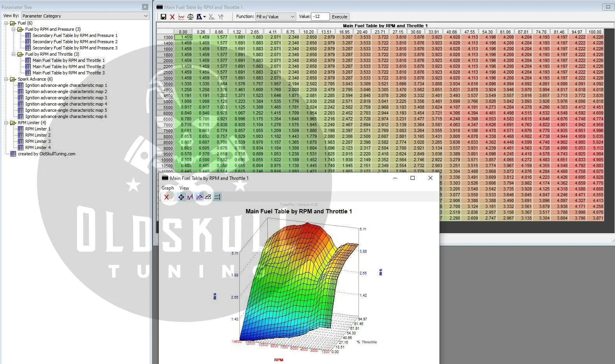
Task: Click the red X in table toolbar
Action: [172, 17]
